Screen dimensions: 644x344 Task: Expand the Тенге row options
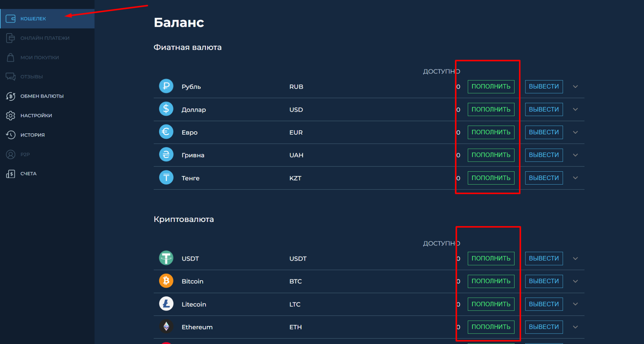(575, 177)
